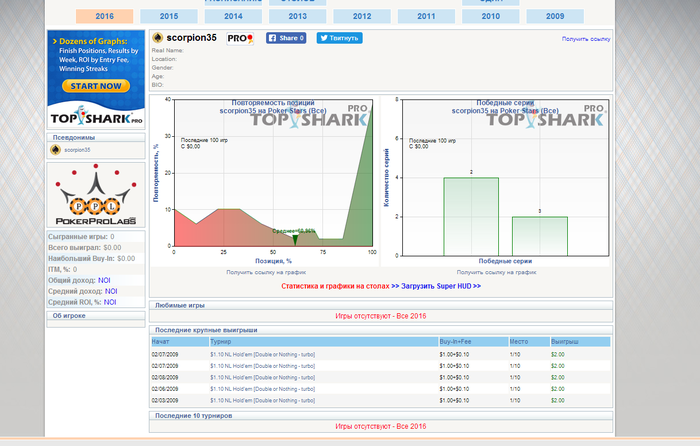
Task: Click scorpion35 alias under Псевдонимы
Action: tap(77, 150)
